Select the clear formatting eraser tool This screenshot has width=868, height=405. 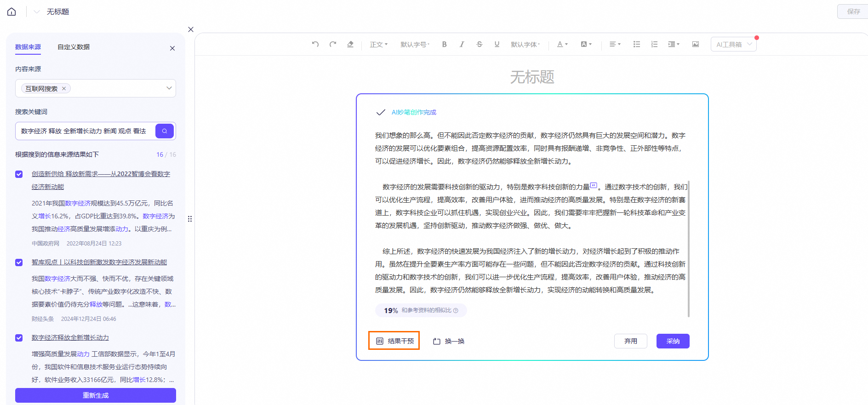click(x=350, y=44)
